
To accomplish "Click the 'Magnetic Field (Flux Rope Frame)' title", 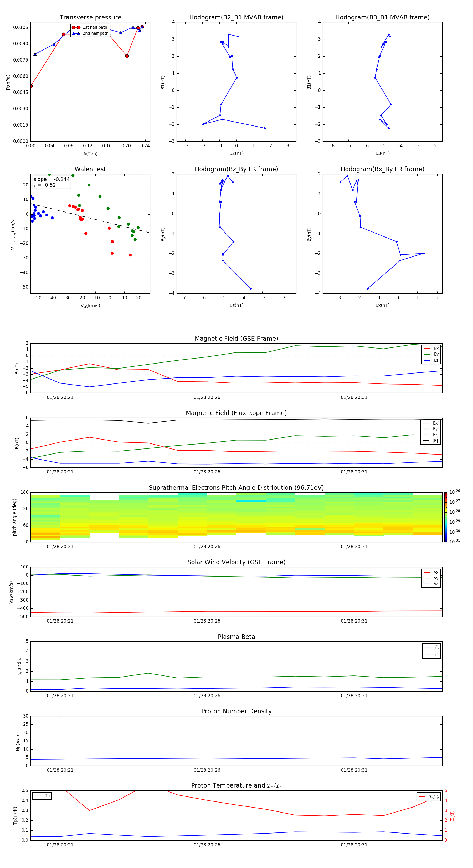I will pyautogui.click(x=236, y=413).
